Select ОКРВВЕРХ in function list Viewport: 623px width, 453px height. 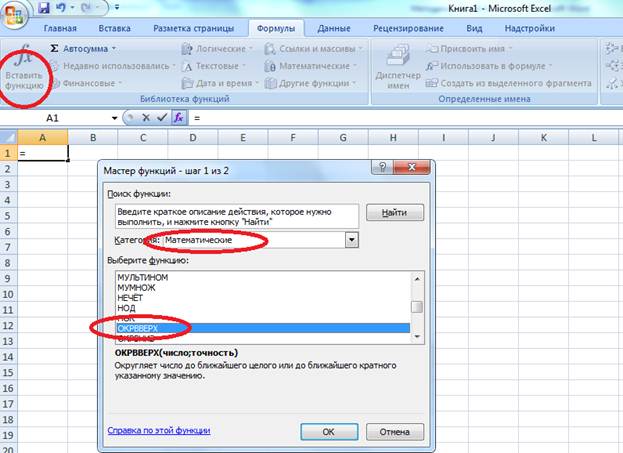click(x=263, y=328)
